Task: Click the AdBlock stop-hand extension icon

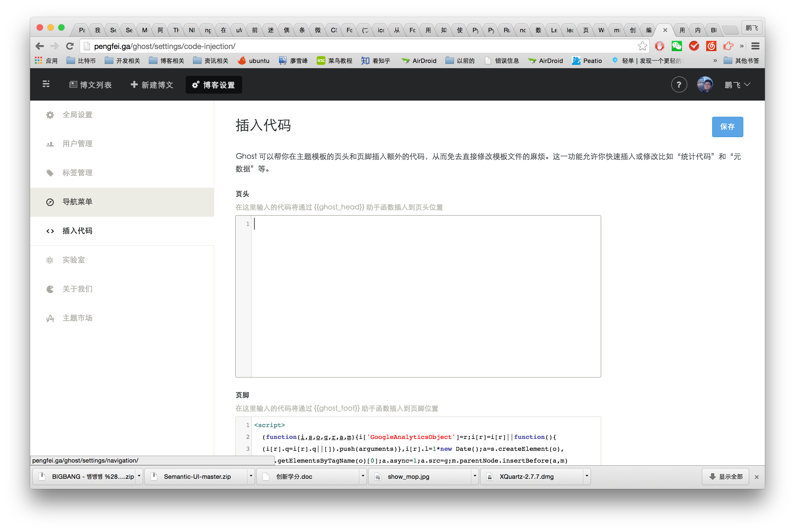Action: 659,46
